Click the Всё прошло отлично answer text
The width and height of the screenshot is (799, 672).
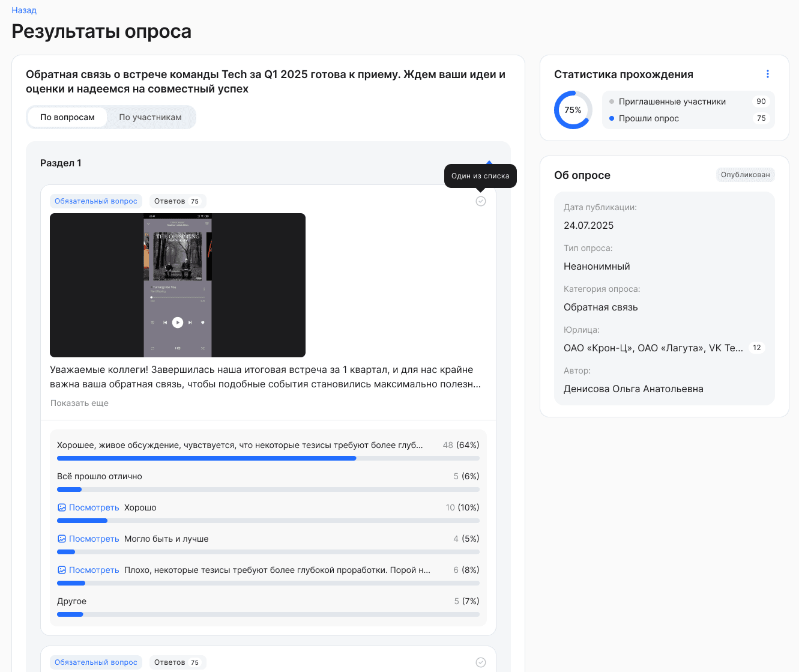(x=100, y=476)
